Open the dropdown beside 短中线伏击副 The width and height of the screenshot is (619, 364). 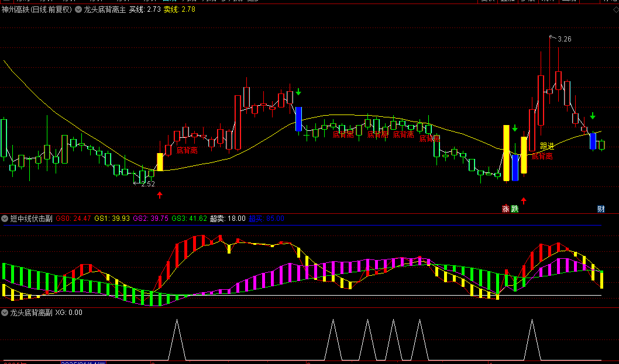[x=5, y=219]
